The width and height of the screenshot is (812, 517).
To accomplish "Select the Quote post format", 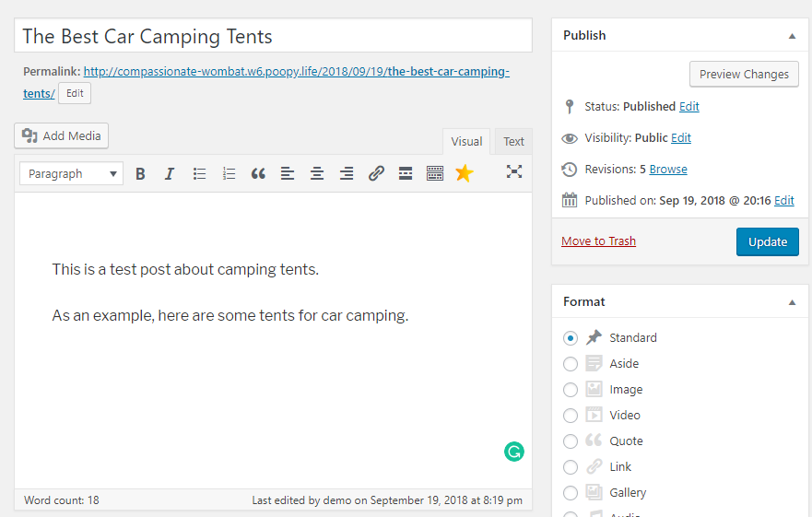I will pyautogui.click(x=571, y=441).
